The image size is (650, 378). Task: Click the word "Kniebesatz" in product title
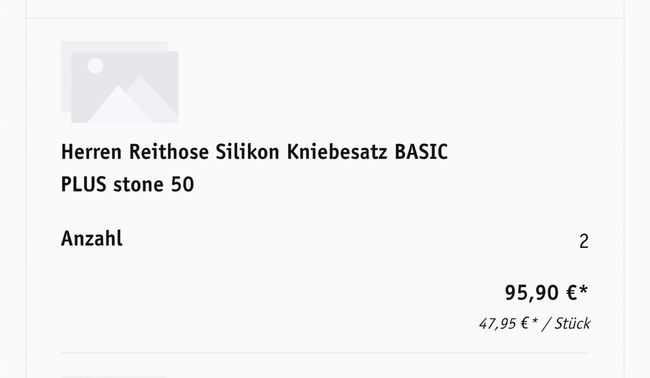click(x=337, y=152)
